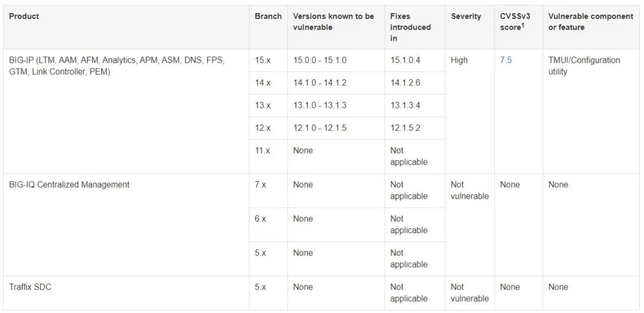Screen dimensions: 644x313
Task: Select the 11.x branch cell
Action: click(x=262, y=151)
